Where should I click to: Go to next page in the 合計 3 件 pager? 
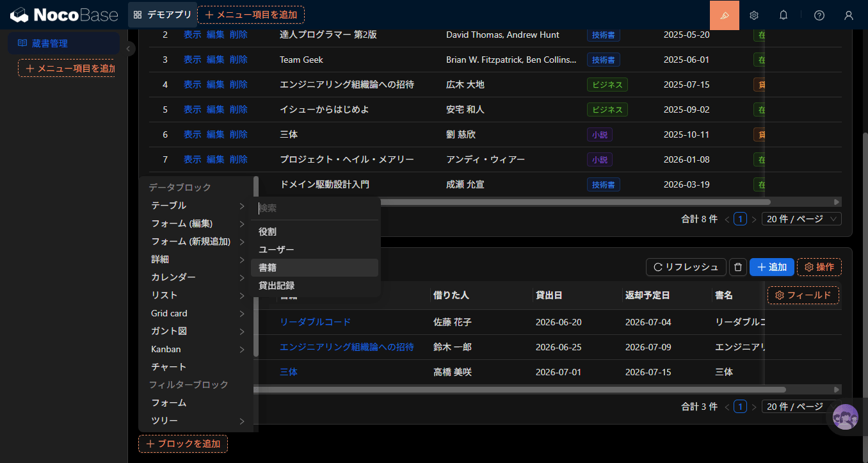click(754, 407)
